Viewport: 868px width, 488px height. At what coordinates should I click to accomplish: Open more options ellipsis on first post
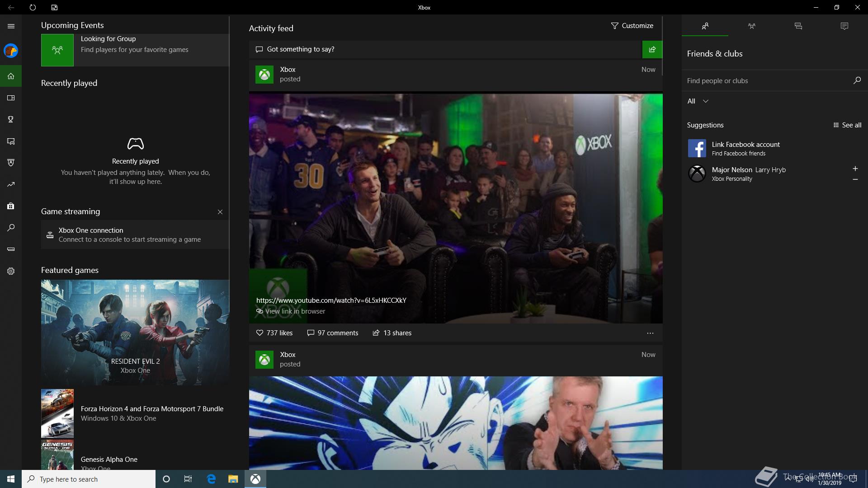click(650, 333)
